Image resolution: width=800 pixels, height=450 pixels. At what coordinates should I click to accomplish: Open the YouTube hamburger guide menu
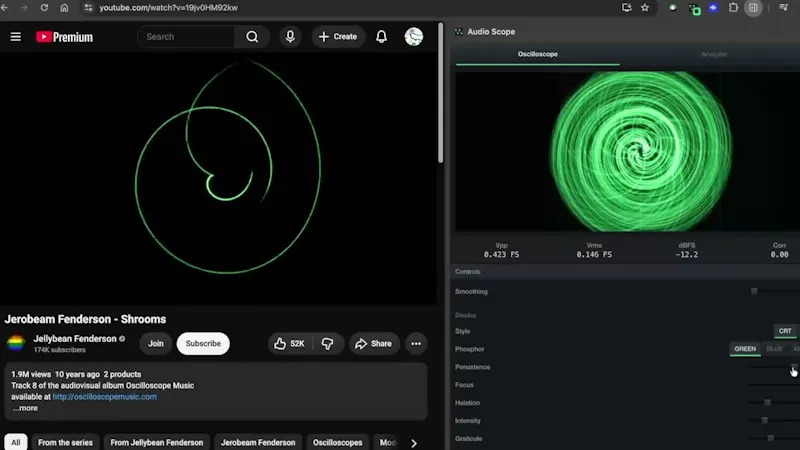click(16, 37)
